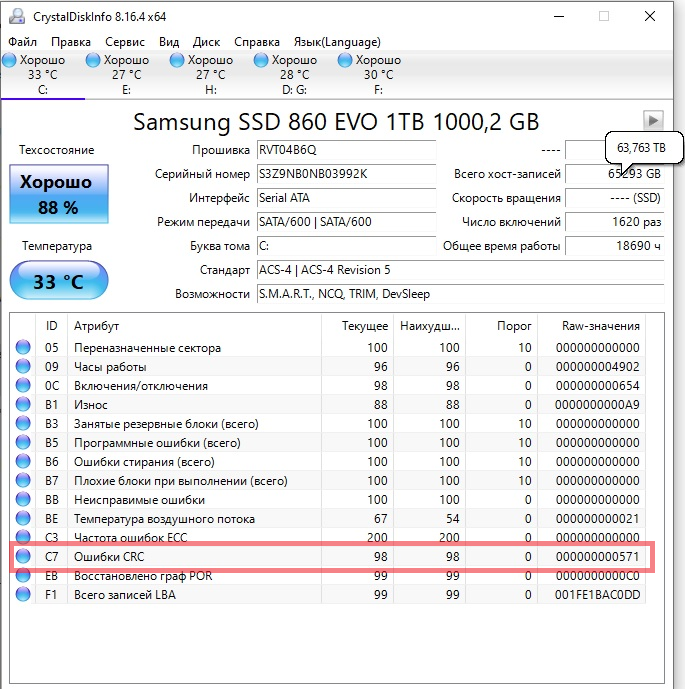The image size is (685, 689).
Task: Open the Файл menu
Action: pos(22,42)
